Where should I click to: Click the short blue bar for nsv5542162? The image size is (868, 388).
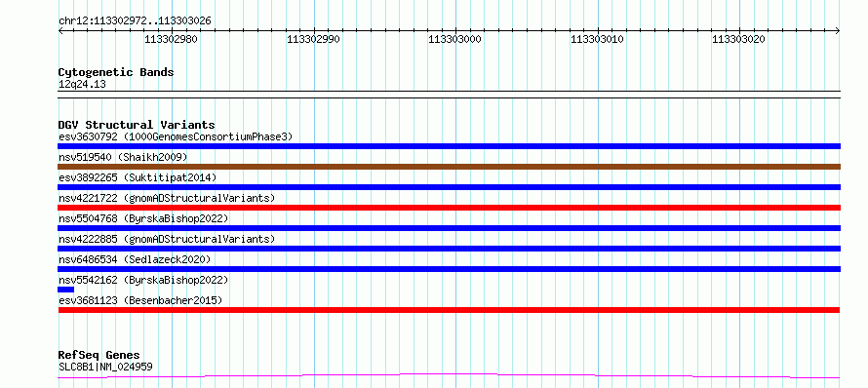click(x=66, y=290)
